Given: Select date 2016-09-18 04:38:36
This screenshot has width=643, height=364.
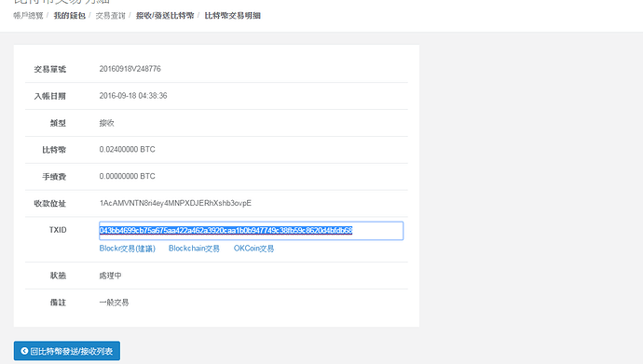Looking at the screenshot, I should point(133,96).
